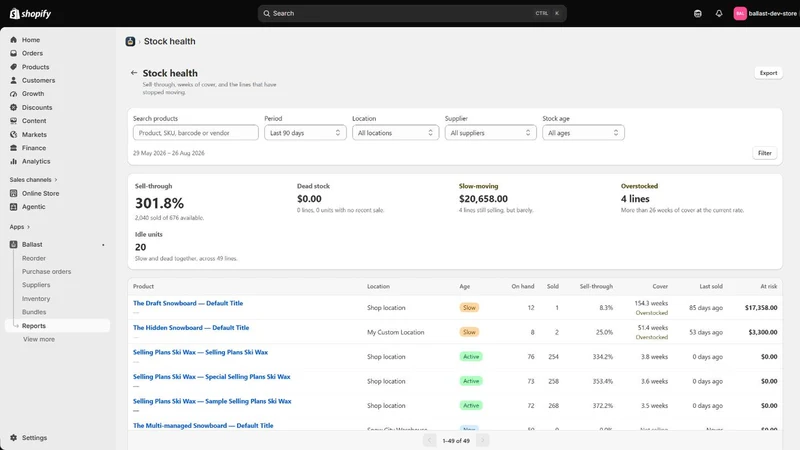Open the Period dropdown Last 90 days
800x450 pixels.
(x=305, y=133)
